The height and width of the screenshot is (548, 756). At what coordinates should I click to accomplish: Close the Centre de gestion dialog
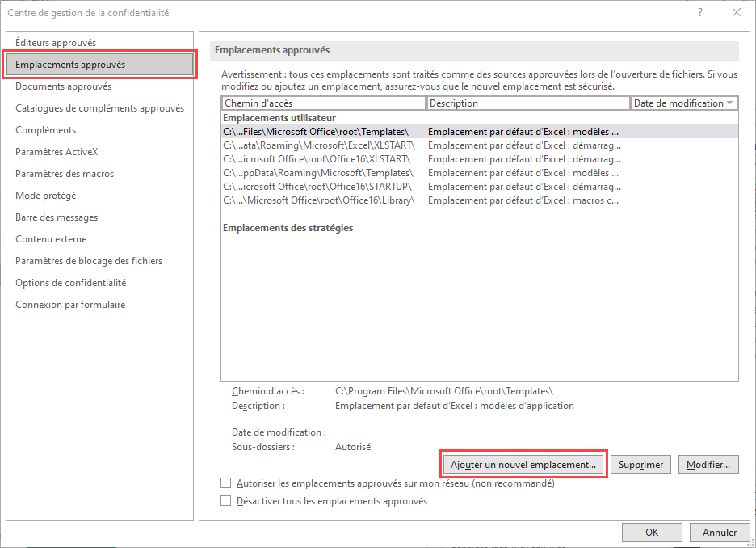tap(737, 13)
